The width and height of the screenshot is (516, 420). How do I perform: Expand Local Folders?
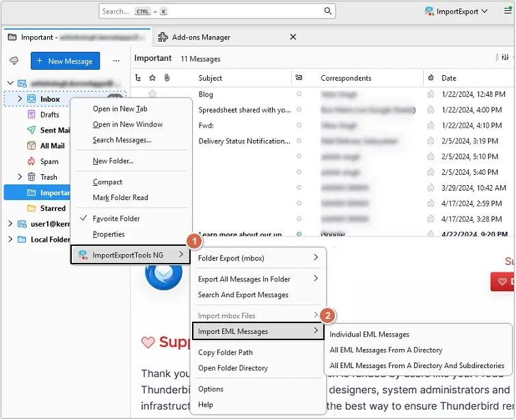(10, 240)
